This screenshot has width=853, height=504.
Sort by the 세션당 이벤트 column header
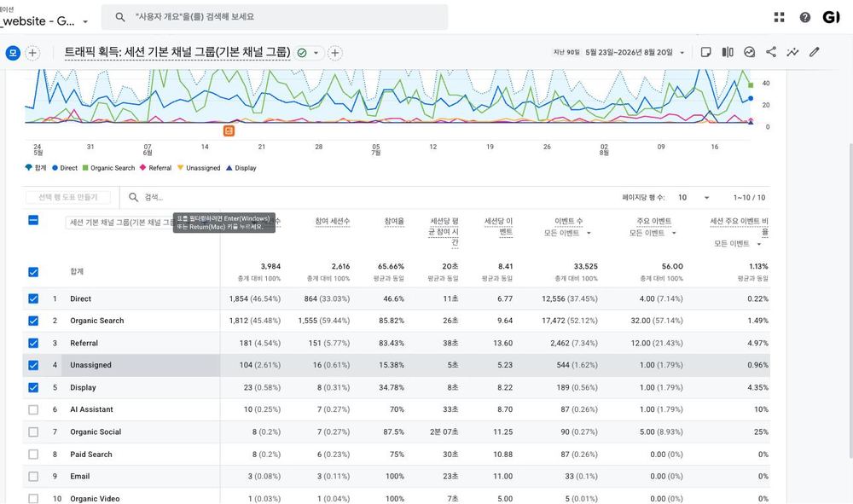(x=498, y=226)
